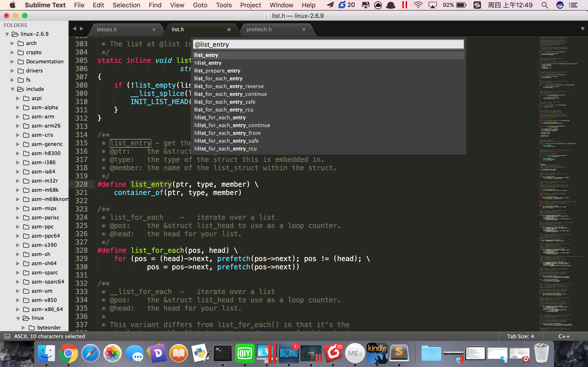This screenshot has height=367, width=588.
Task: Open Terminal from the Dock
Action: coord(223,353)
